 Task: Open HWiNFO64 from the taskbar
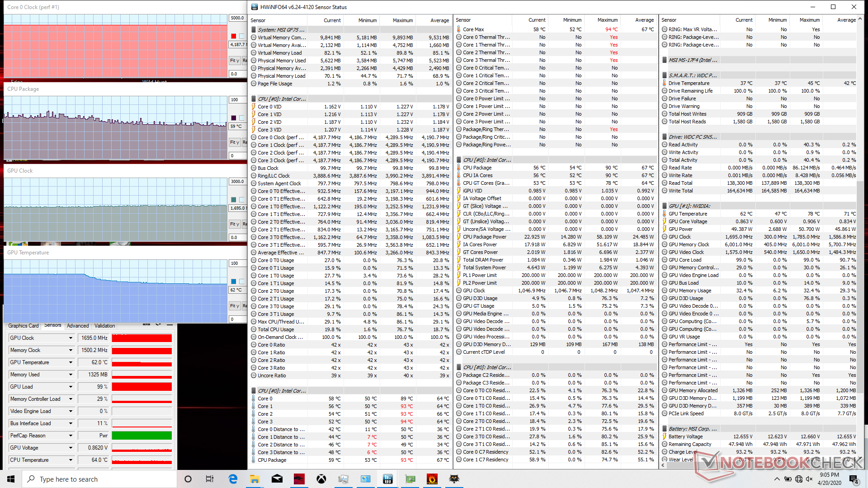click(x=387, y=479)
